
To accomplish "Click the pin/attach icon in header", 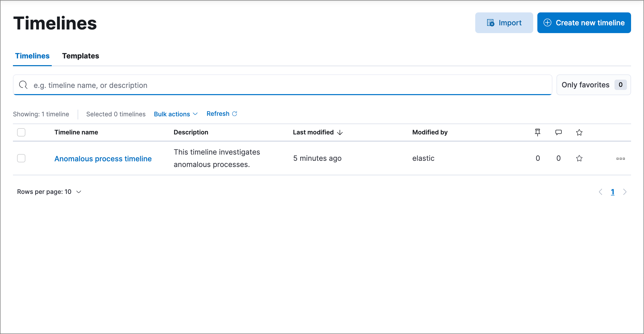I will 538,132.
